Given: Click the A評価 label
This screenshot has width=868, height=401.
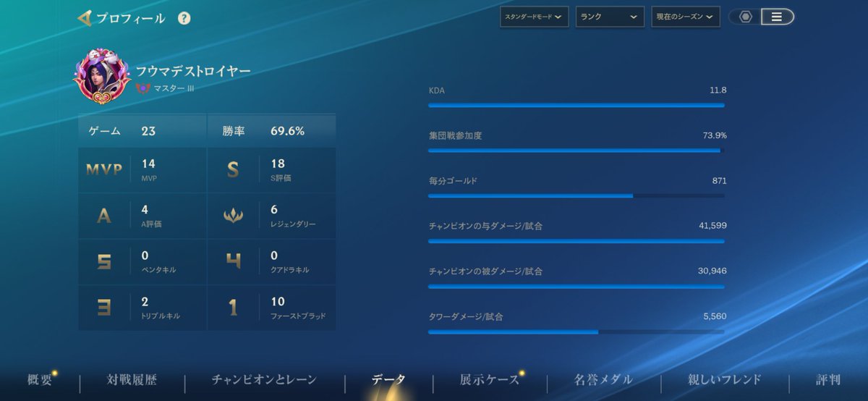Looking at the screenshot, I should pyautogui.click(x=152, y=224).
